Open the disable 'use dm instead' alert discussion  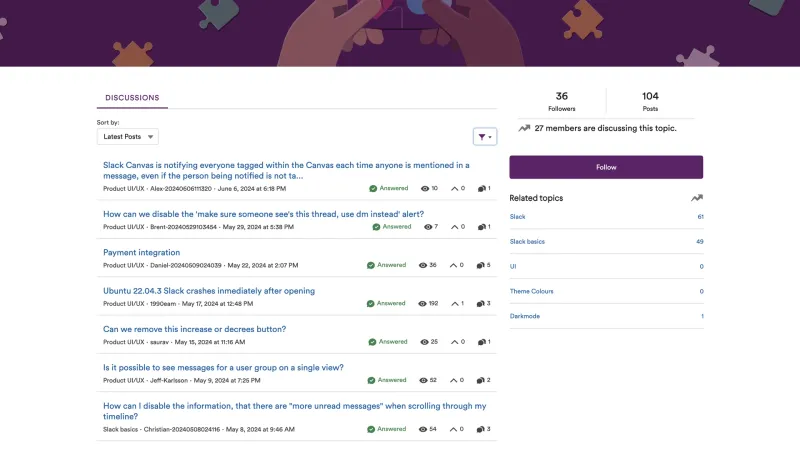point(263,214)
